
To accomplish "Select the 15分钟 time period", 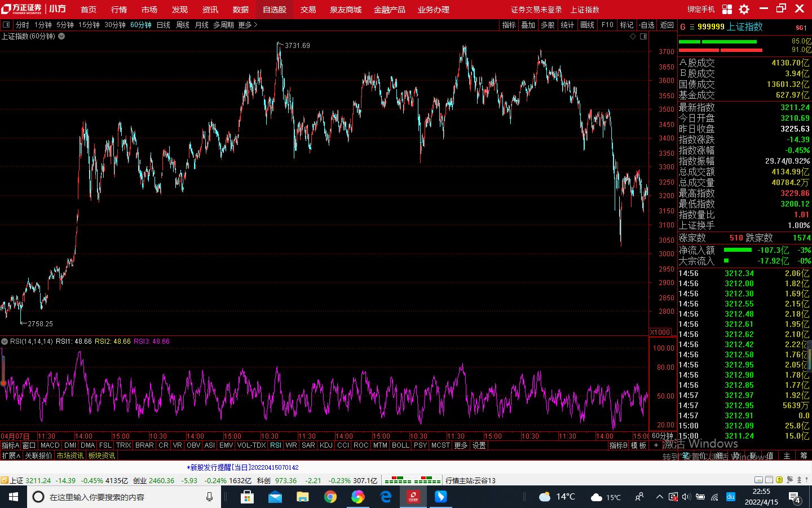I will coord(89,25).
